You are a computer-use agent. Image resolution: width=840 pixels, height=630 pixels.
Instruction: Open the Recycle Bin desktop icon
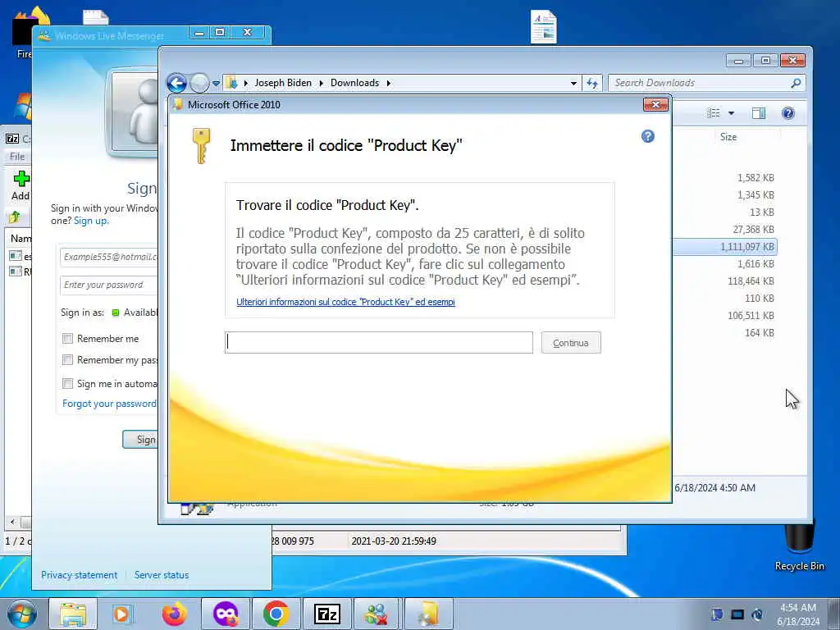tap(799, 547)
